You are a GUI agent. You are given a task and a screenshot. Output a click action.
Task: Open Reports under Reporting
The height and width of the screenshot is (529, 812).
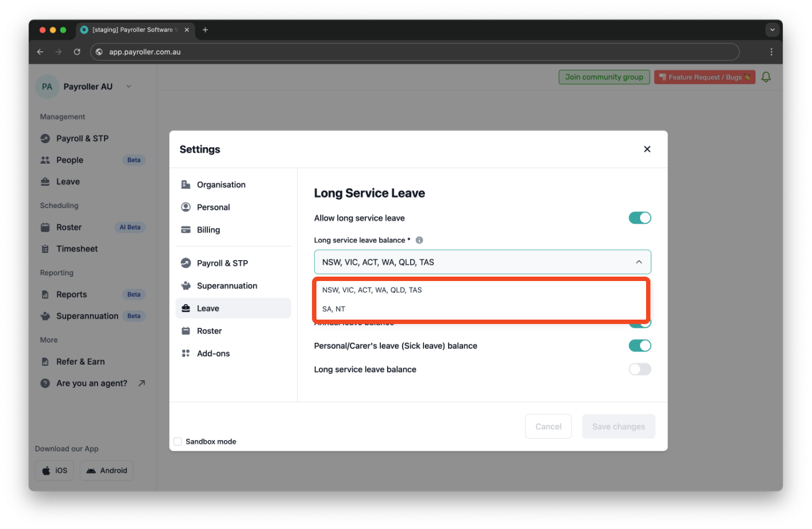[x=71, y=294]
